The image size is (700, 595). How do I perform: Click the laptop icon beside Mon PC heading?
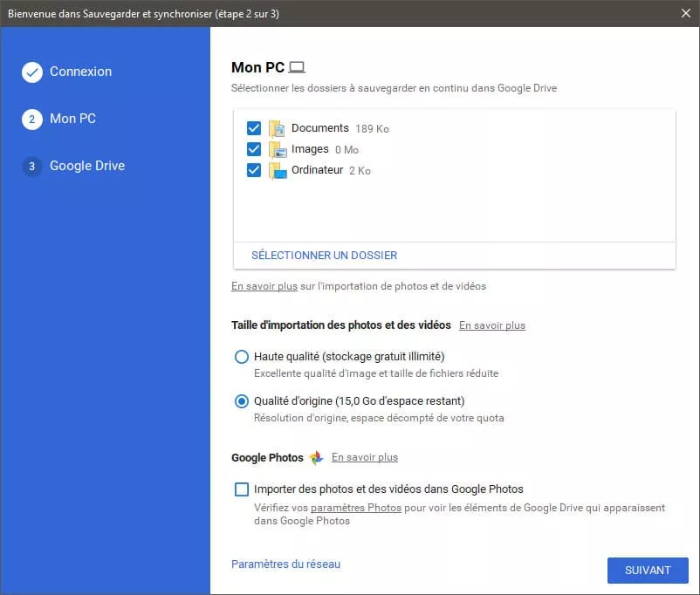pyautogui.click(x=297, y=67)
